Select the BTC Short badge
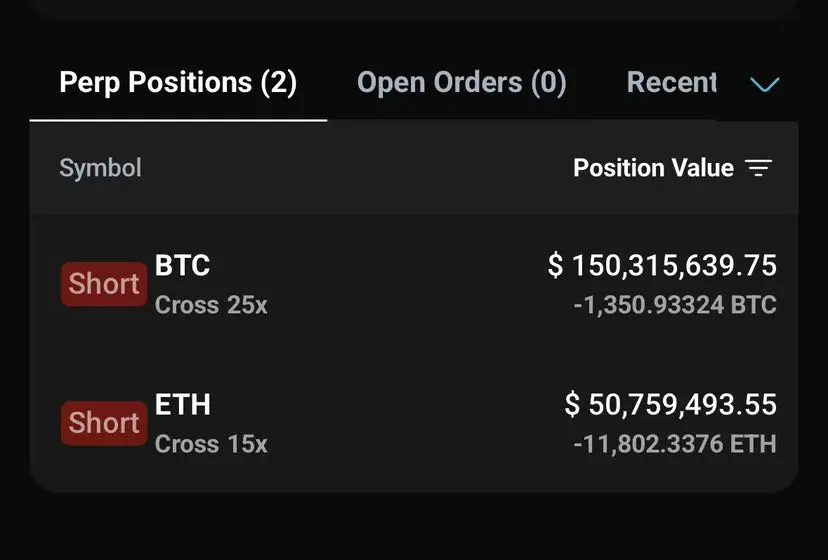The width and height of the screenshot is (828, 560). [104, 284]
